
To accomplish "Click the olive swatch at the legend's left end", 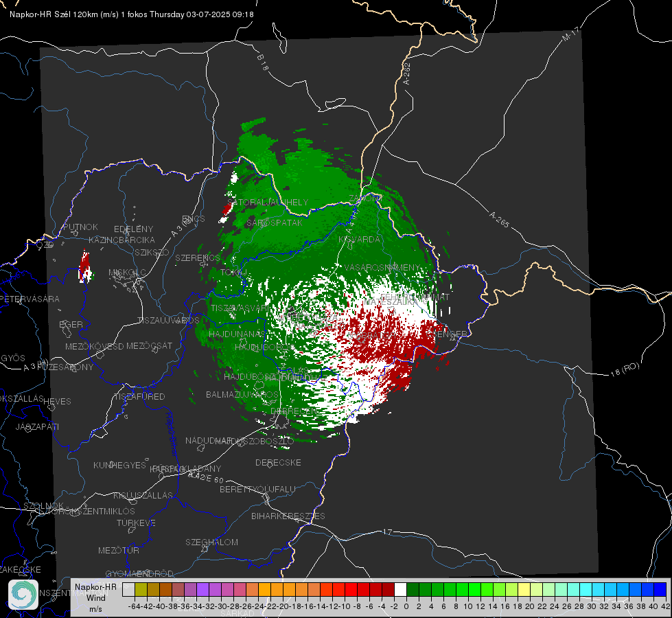I will [x=141, y=590].
